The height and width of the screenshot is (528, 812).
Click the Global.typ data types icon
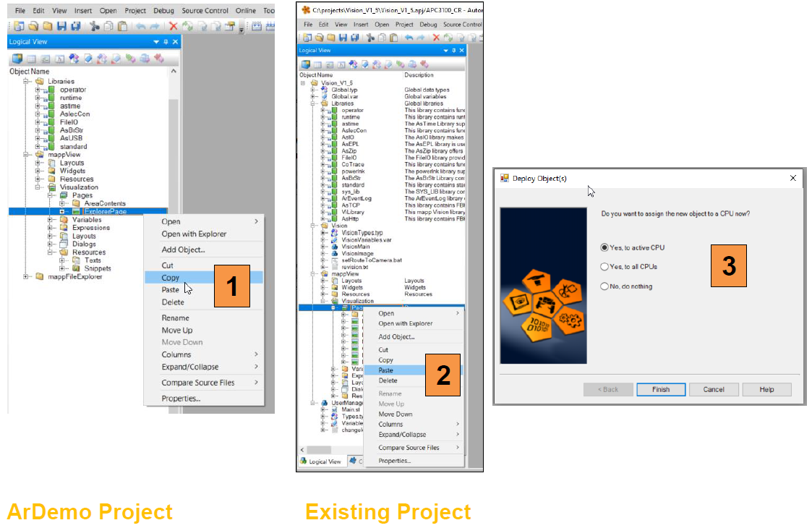pos(324,90)
